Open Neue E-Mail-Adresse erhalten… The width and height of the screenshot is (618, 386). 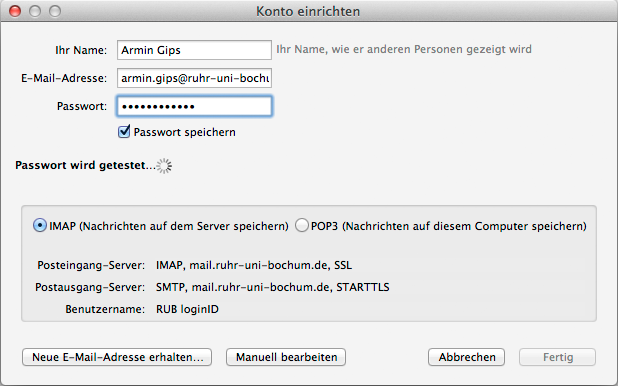(x=117, y=357)
